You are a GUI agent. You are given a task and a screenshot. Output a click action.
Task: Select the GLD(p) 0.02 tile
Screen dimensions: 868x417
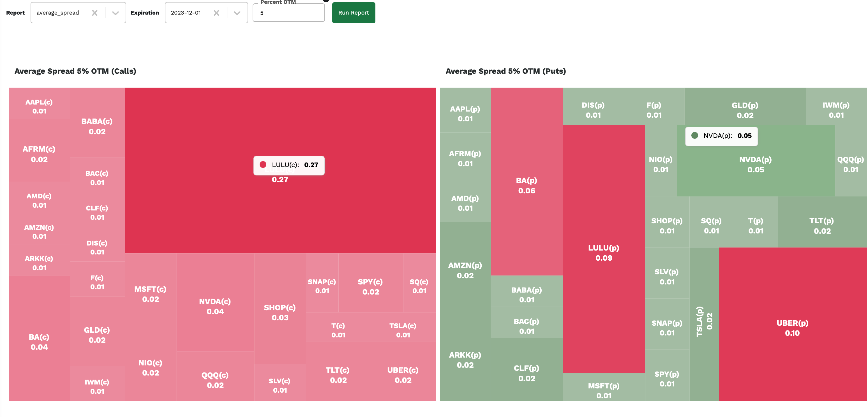(x=745, y=110)
